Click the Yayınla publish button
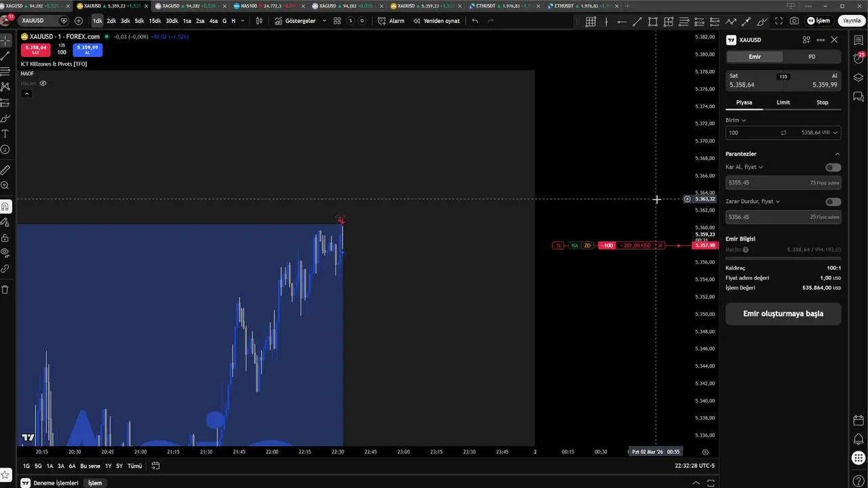 point(851,21)
